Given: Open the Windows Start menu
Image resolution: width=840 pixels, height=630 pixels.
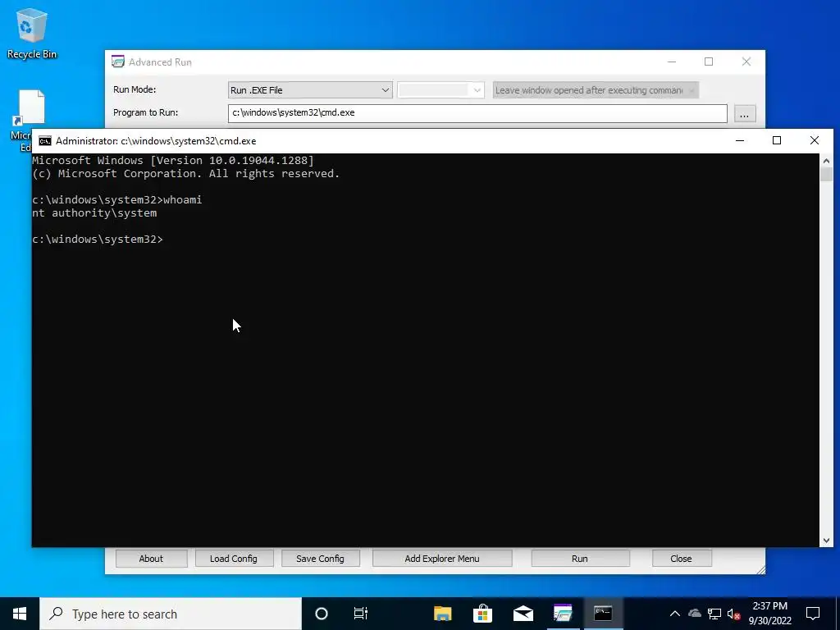Looking at the screenshot, I should [x=20, y=614].
